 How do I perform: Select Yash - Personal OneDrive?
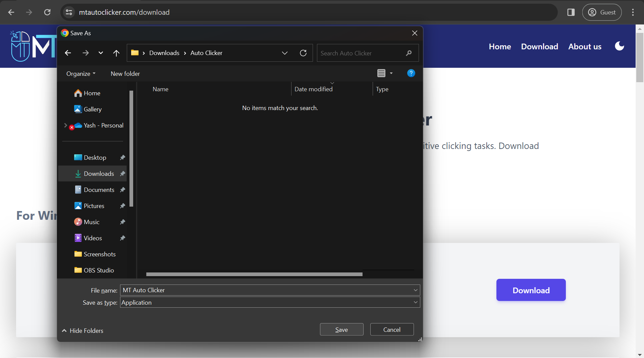(103, 125)
